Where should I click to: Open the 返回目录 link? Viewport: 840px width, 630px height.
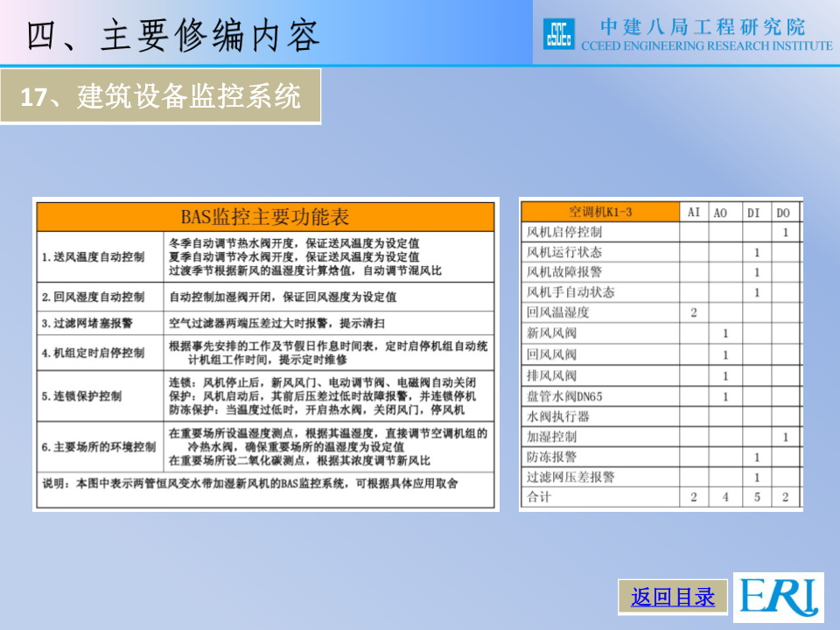[x=672, y=597]
